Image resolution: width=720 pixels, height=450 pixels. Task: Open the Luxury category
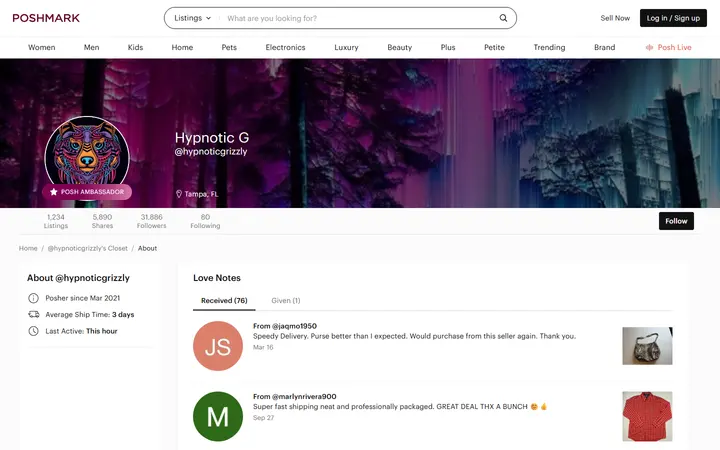tap(346, 47)
